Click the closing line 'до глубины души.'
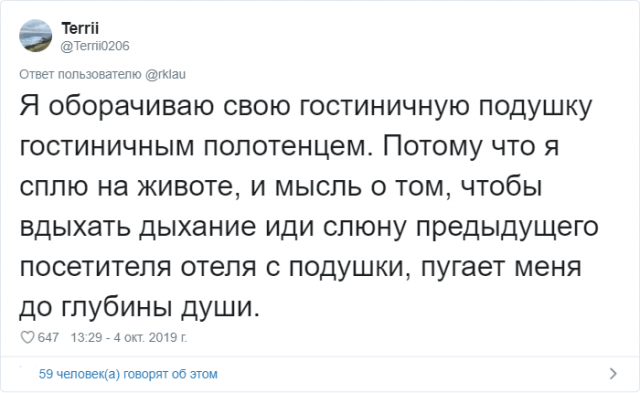Image resolution: width=640 pixels, height=393 pixels. (x=140, y=308)
